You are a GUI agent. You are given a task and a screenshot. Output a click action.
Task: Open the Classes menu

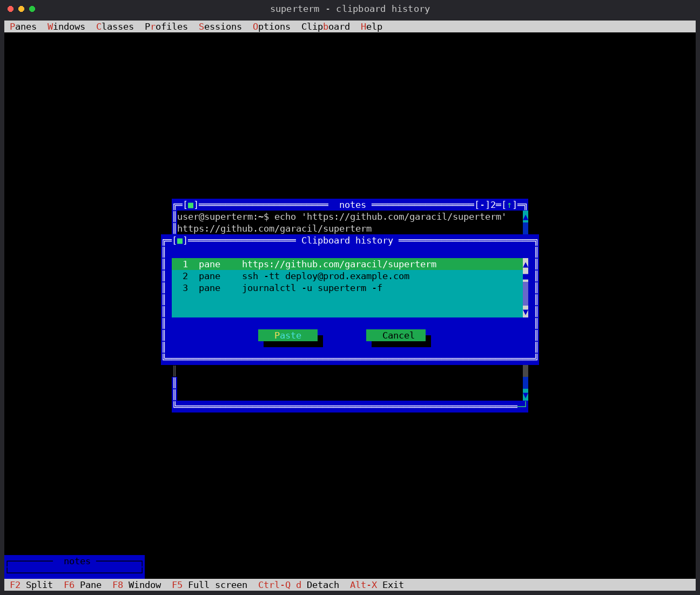[x=115, y=26]
